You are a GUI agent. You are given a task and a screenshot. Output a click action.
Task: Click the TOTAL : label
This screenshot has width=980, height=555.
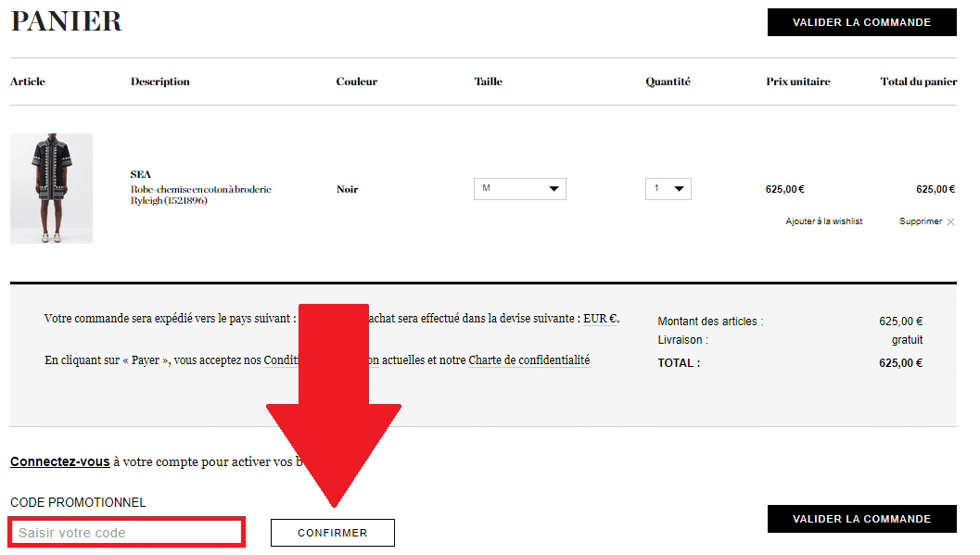point(679,362)
